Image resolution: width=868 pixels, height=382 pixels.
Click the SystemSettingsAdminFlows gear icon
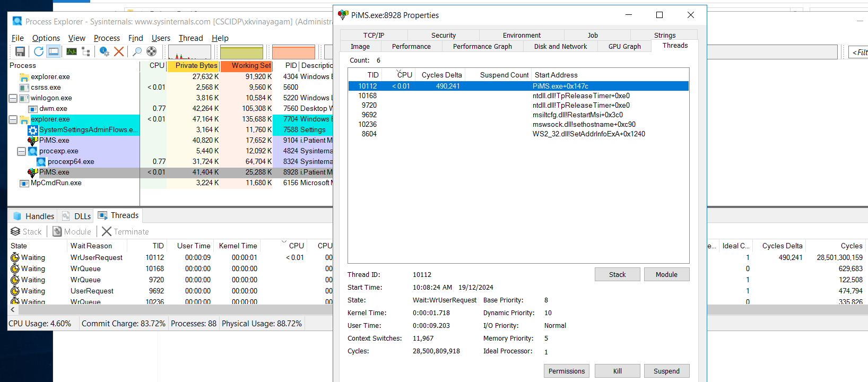(x=33, y=130)
